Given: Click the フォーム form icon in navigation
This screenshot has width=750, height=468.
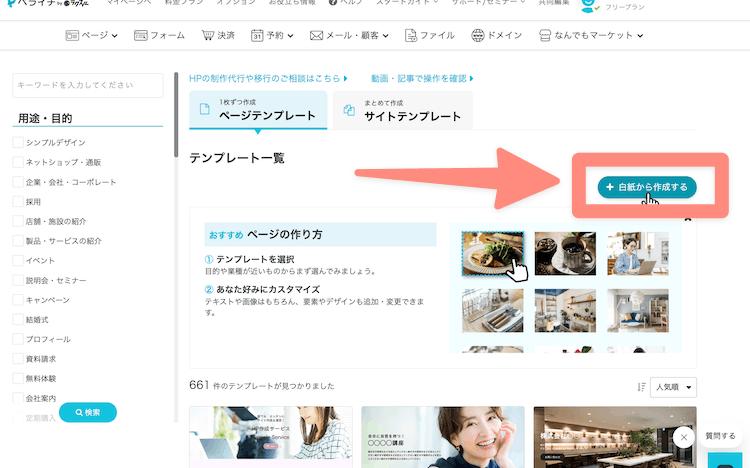Looking at the screenshot, I should (x=141, y=35).
